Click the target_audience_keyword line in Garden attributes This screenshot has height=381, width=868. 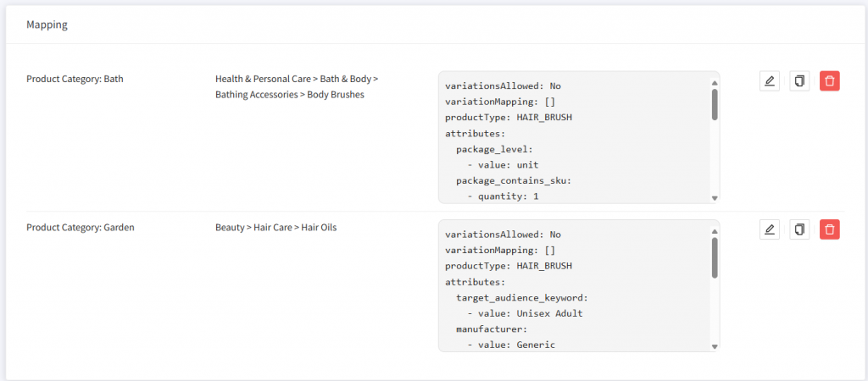521,297
